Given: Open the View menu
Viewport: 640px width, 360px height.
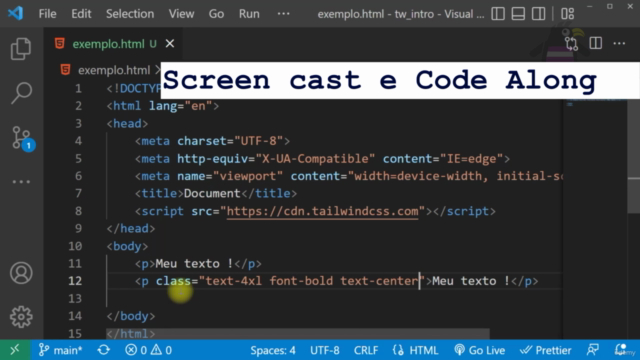Looking at the screenshot, I should tap(181, 14).
